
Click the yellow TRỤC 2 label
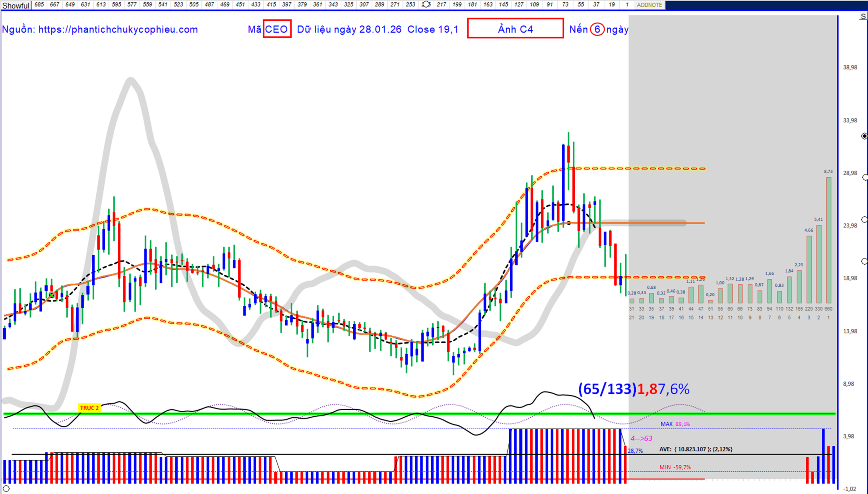point(89,408)
